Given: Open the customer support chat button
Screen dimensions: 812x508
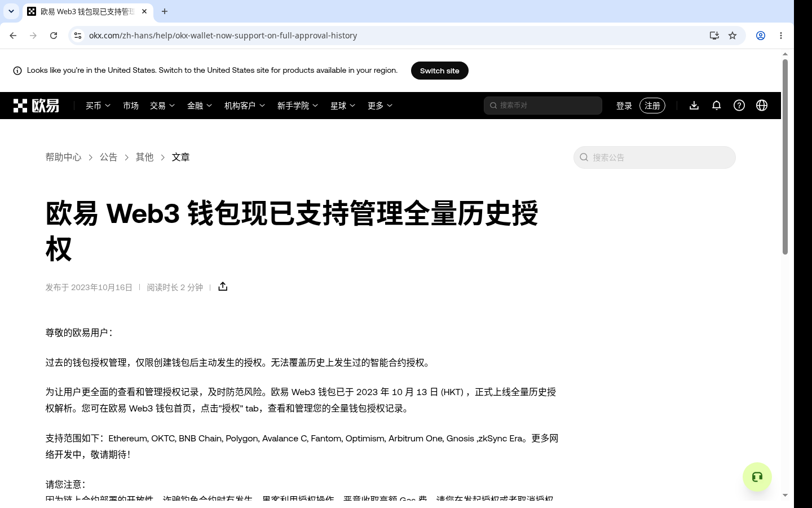Looking at the screenshot, I should coord(757,477).
